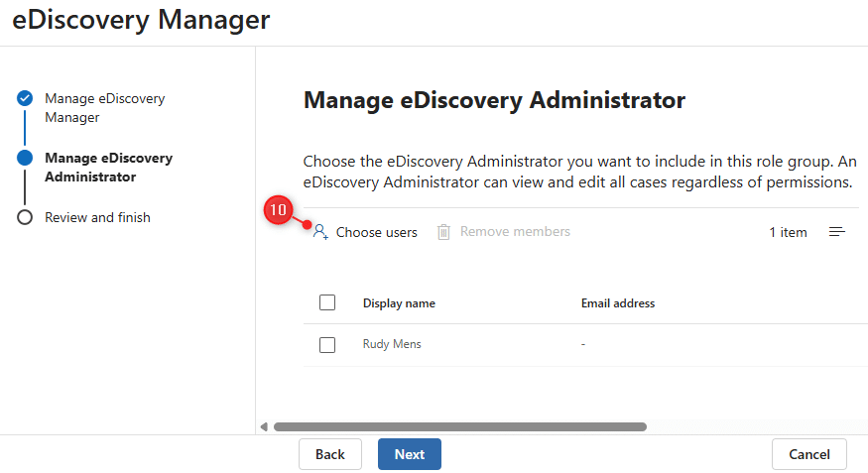Click the completed checkmark step icon
The width and height of the screenshot is (868, 473).
[x=25, y=98]
